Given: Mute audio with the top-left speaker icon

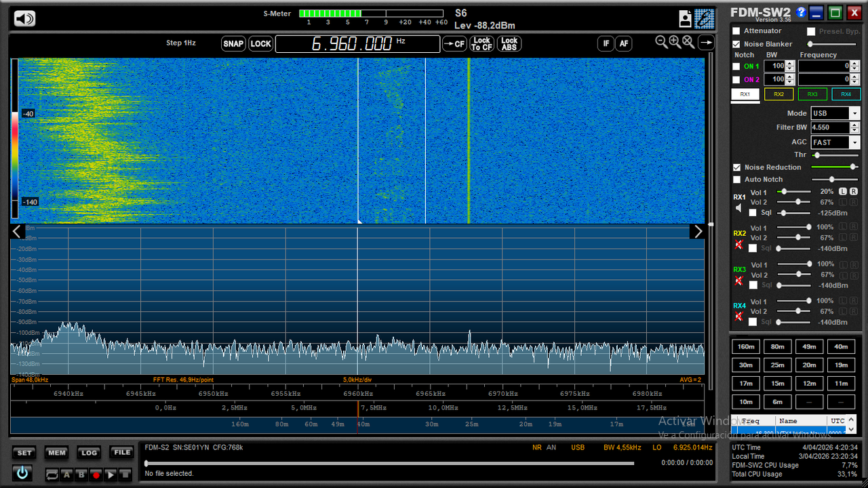Looking at the screenshot, I should pos(24,18).
